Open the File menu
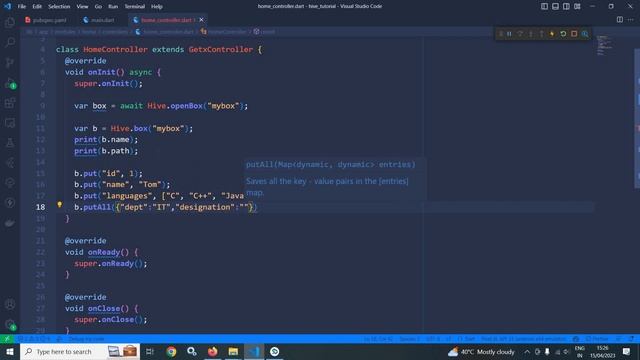 point(22,7)
